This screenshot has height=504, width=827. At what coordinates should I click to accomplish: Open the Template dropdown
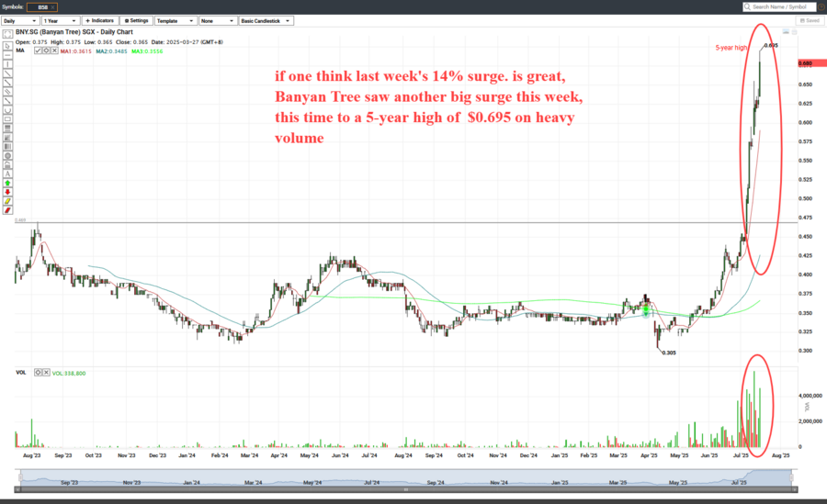point(176,20)
